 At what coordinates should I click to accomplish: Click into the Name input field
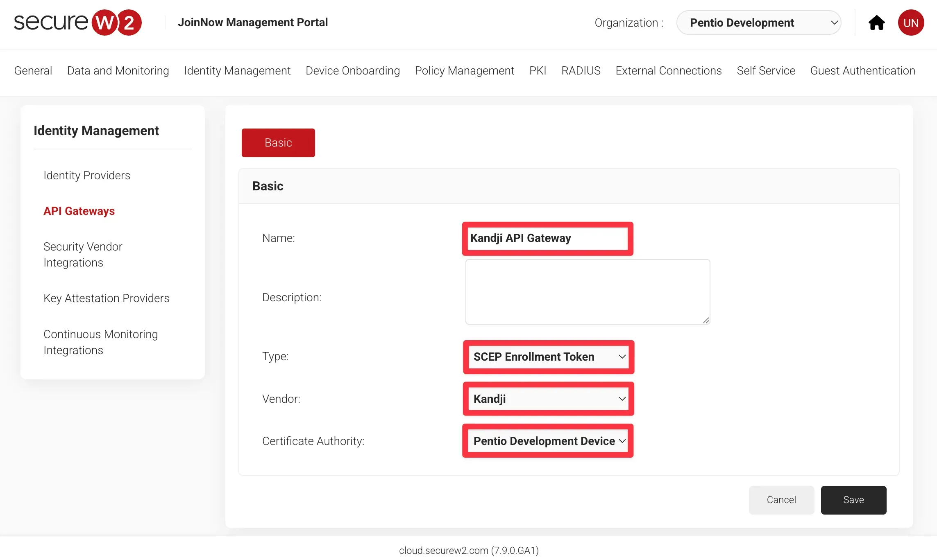547,238
